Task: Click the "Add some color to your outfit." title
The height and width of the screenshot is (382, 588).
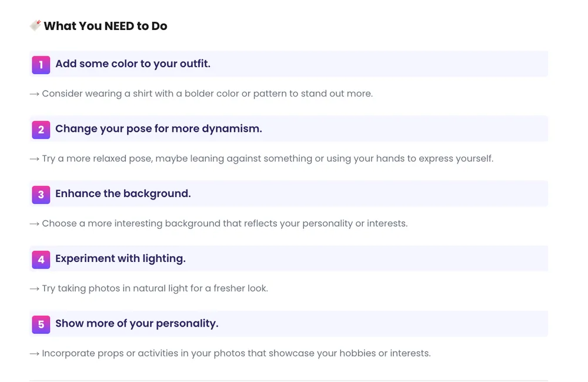Action: [132, 64]
